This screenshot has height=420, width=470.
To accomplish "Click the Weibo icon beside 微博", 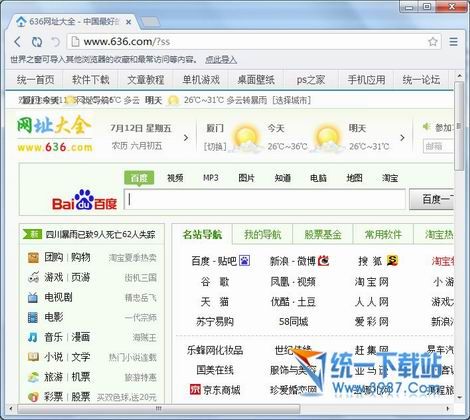I will 323,260.
